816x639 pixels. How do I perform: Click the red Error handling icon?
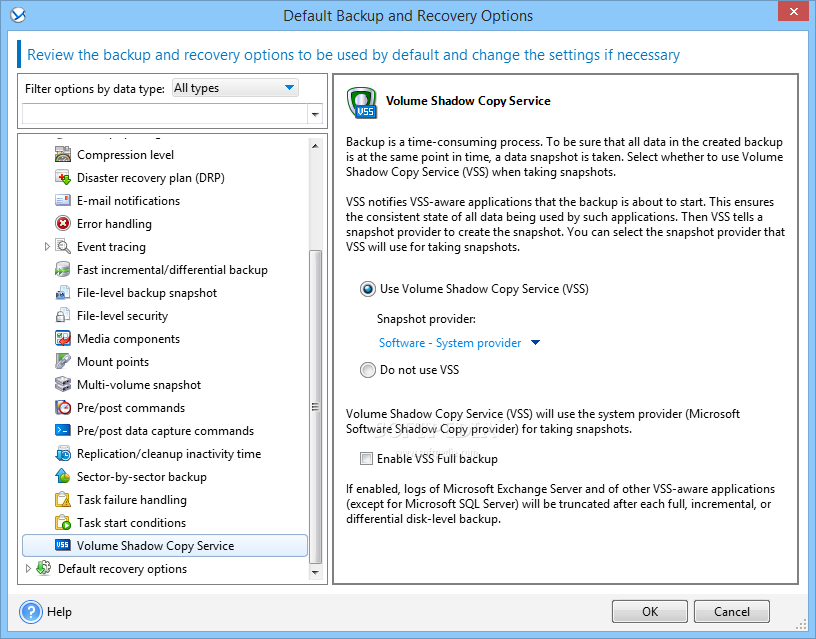click(x=63, y=223)
